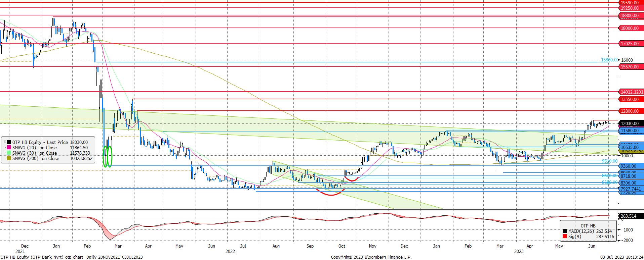Click the red 19250.00 price level tag
The image size is (644, 260).
point(631,8)
